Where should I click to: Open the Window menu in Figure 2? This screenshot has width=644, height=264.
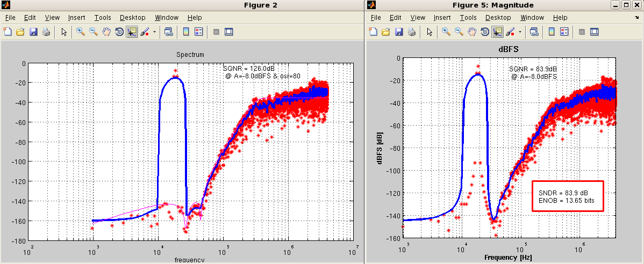point(167,18)
